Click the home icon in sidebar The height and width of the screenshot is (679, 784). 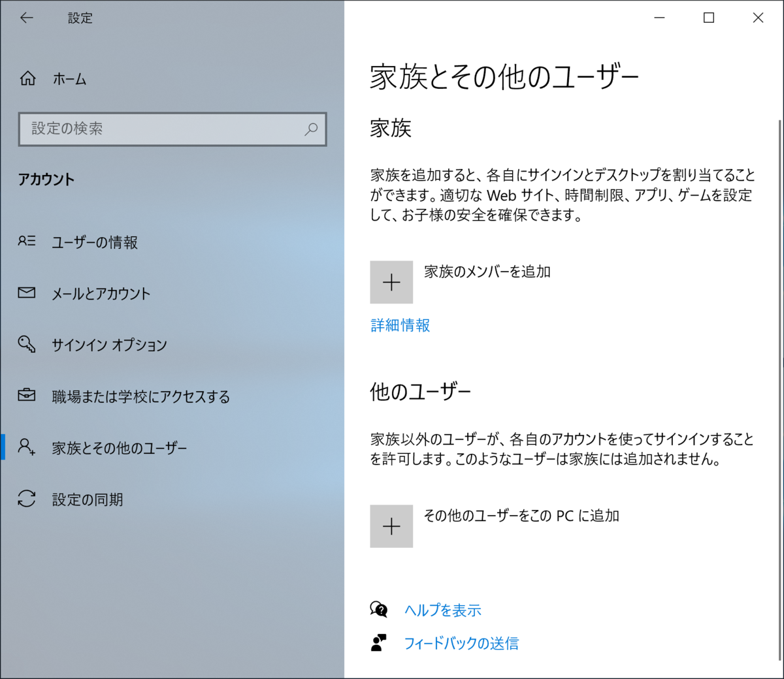[x=27, y=78]
